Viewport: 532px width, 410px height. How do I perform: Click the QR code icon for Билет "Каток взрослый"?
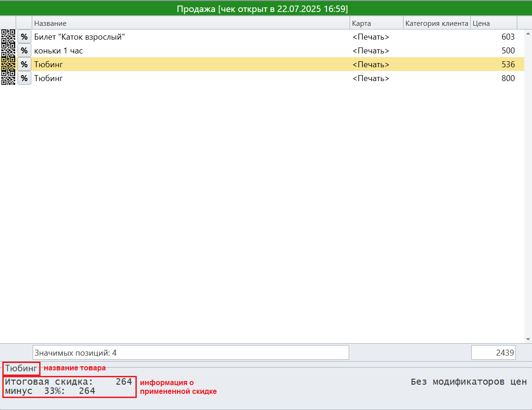click(x=8, y=37)
